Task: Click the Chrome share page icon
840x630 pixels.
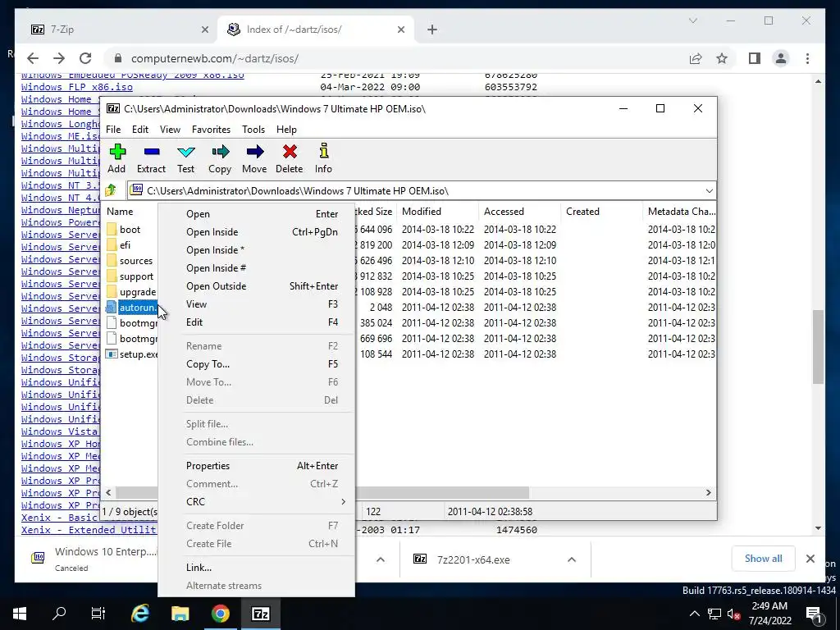Action: (696, 58)
